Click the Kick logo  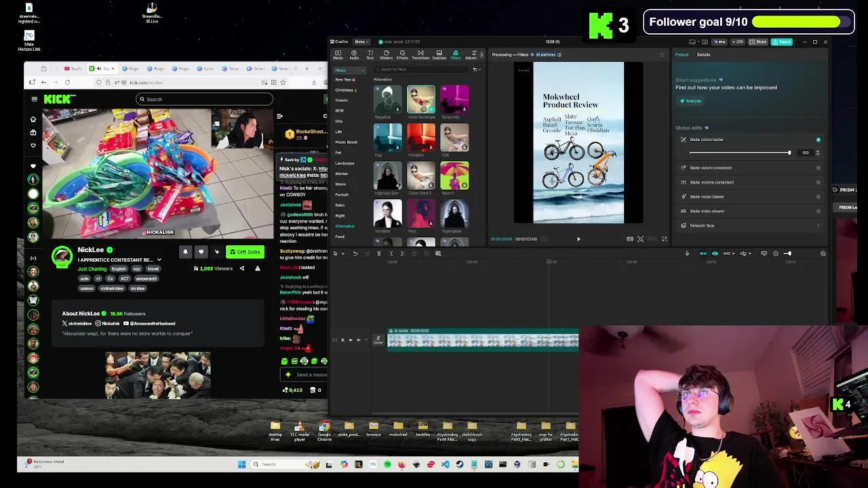click(60, 99)
